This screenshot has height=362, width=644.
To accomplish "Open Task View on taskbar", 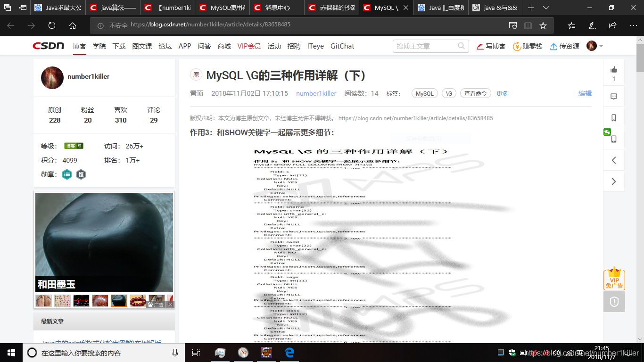I will tap(197, 353).
